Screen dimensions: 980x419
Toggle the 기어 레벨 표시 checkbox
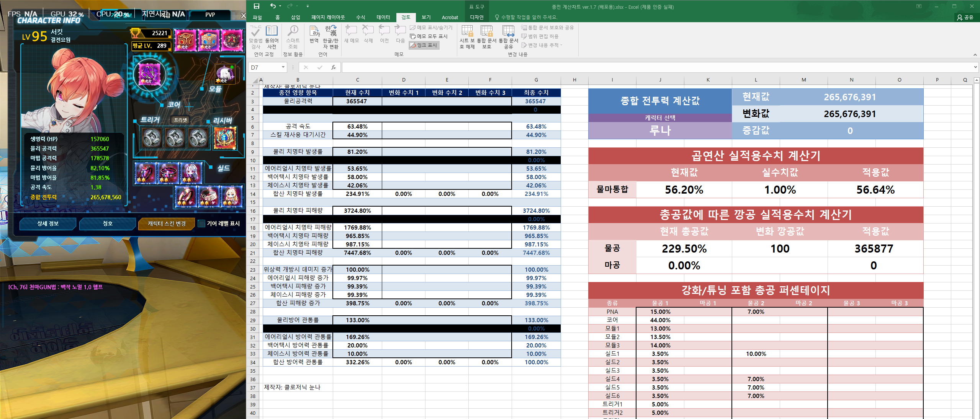[201, 223]
